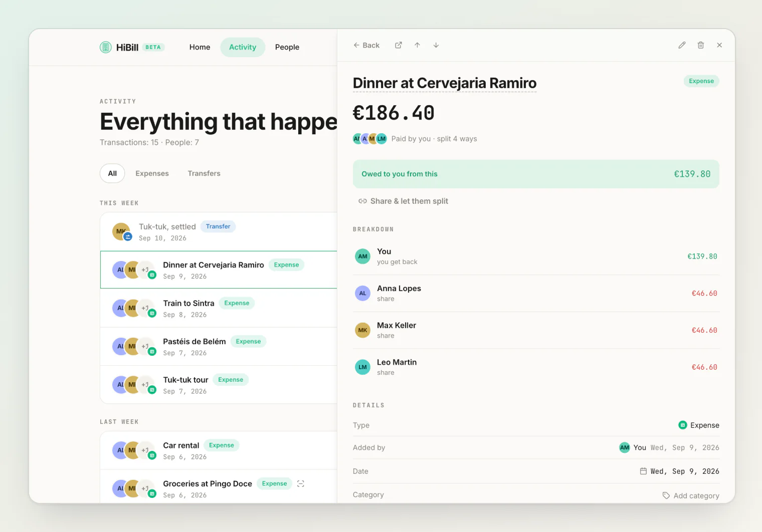Close the expense detail panel
Viewport: 762px width, 532px height.
719,45
